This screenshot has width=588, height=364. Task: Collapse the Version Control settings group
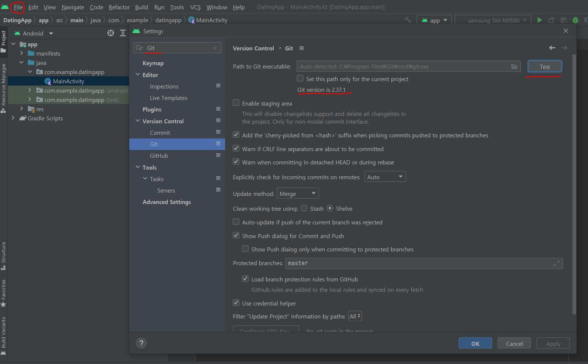[138, 121]
